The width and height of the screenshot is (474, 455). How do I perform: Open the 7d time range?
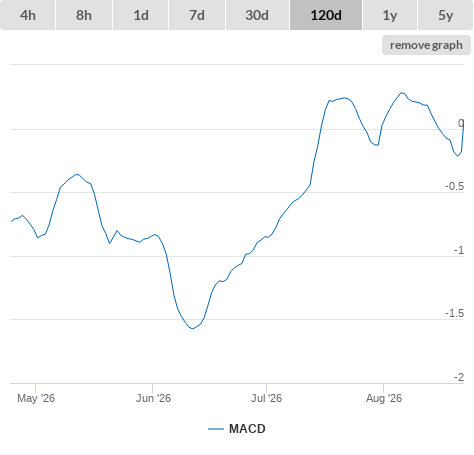[x=197, y=15]
